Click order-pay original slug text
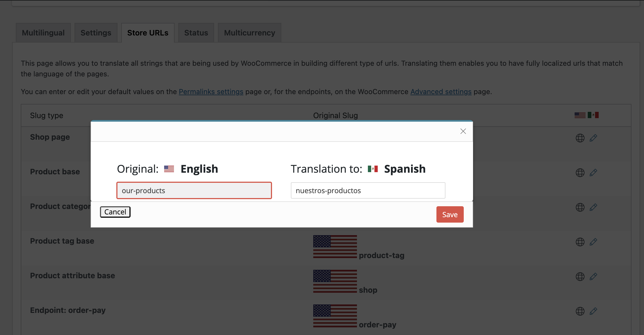 pyautogui.click(x=377, y=325)
